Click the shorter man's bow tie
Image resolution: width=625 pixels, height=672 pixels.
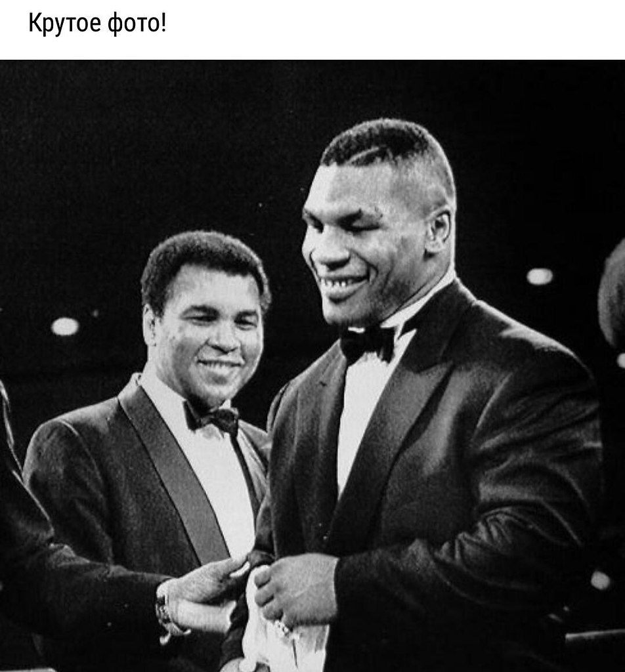coord(212,417)
